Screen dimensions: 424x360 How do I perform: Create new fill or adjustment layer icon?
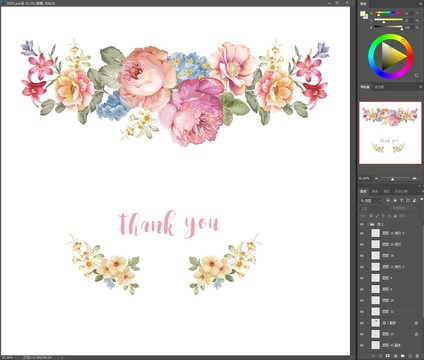pyautogui.click(x=395, y=356)
